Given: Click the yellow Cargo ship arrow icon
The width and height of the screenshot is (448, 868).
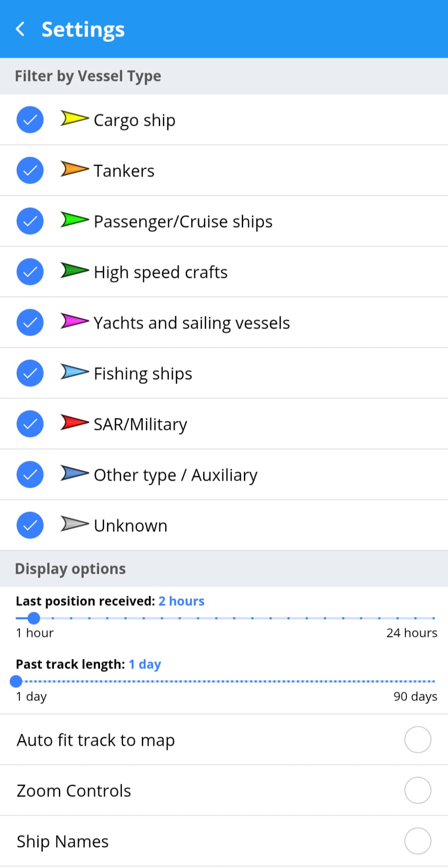Looking at the screenshot, I should coord(74,119).
